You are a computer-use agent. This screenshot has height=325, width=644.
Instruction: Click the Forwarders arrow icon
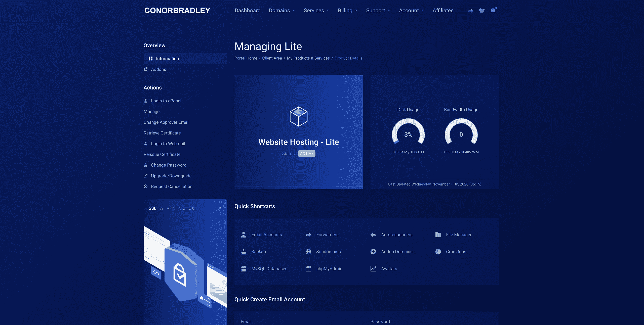click(x=308, y=235)
